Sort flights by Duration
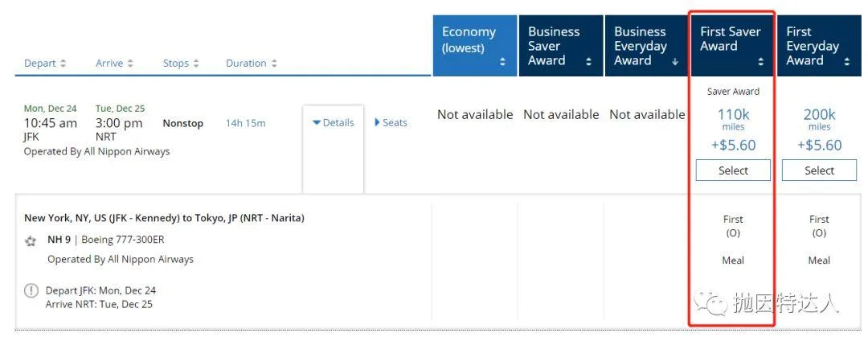 [x=252, y=63]
